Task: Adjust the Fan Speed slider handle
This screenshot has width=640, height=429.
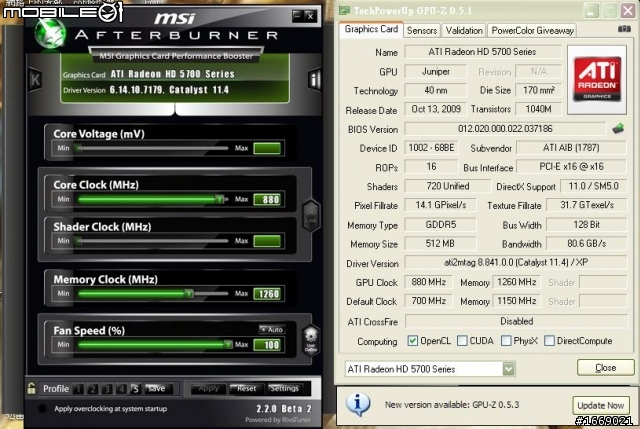Action: [x=228, y=345]
